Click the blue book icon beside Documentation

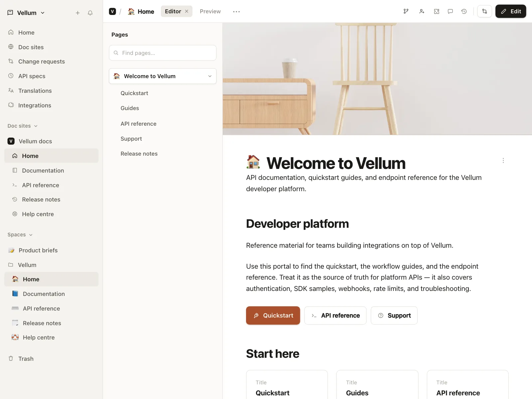[x=15, y=294]
